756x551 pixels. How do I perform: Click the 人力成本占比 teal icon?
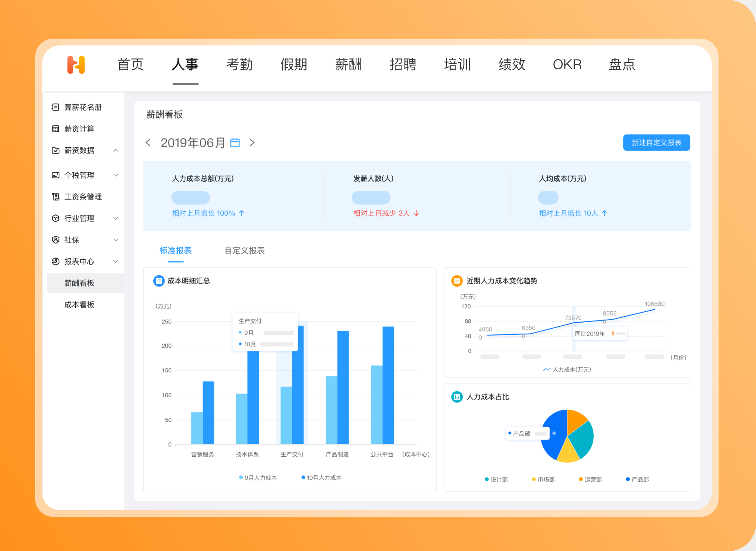(457, 397)
